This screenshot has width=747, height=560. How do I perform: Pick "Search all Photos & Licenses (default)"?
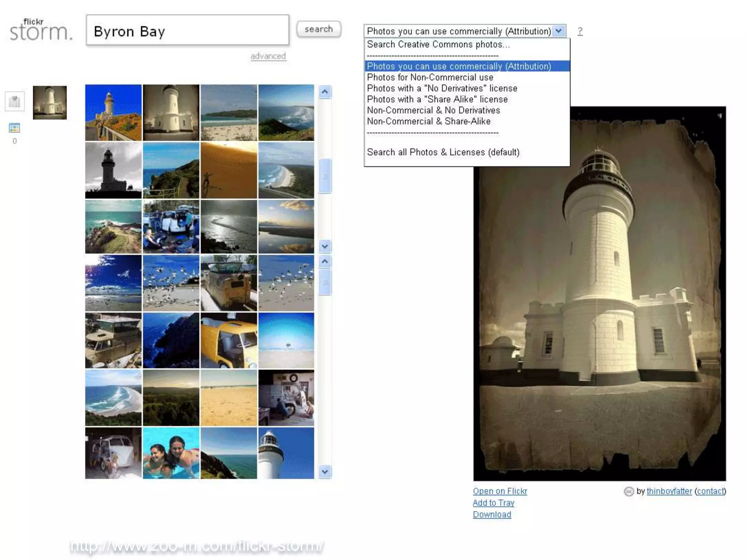443,152
